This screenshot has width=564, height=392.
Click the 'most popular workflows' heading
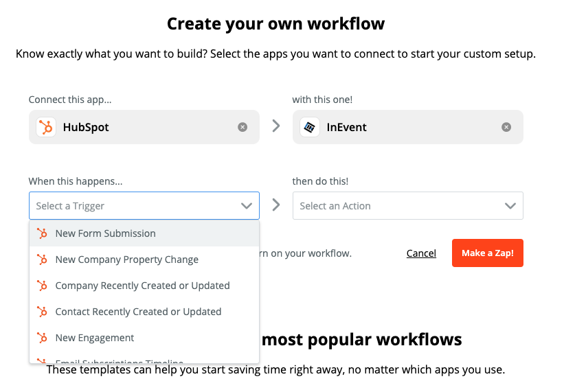(361, 340)
